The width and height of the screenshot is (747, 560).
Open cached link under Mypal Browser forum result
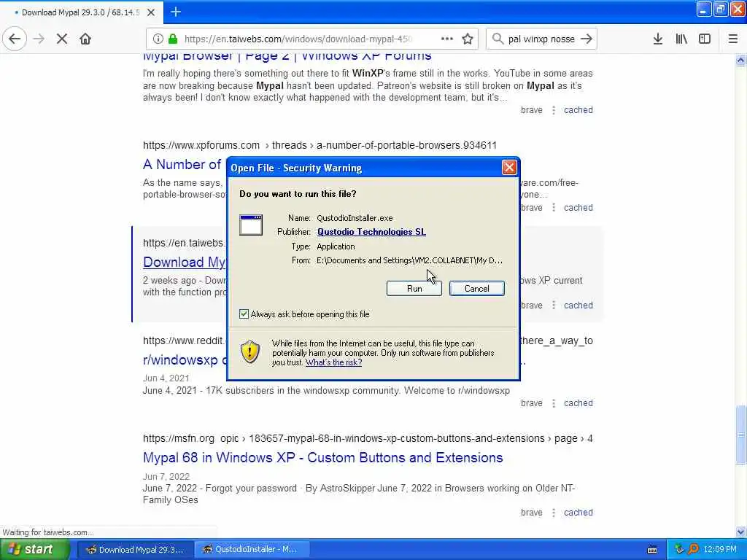[578, 110]
